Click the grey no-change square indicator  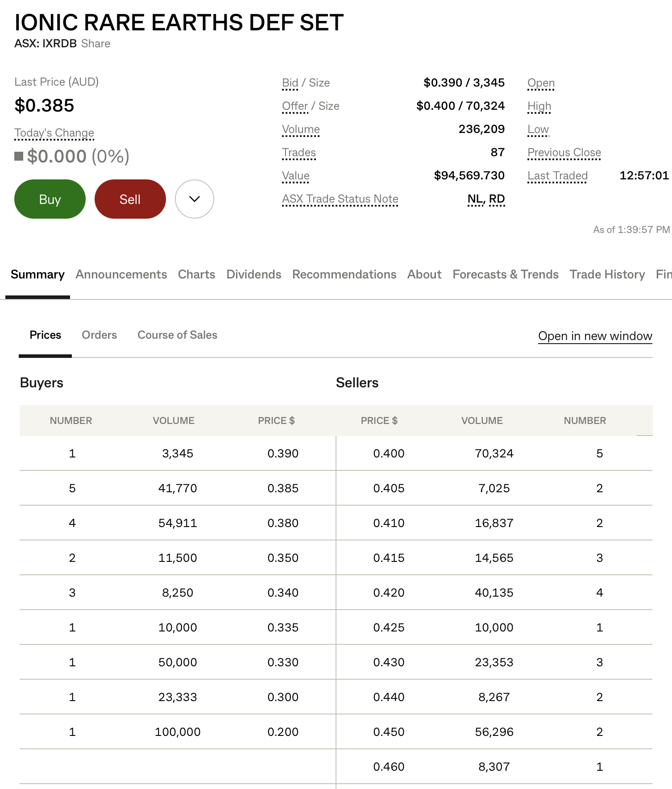click(x=19, y=156)
